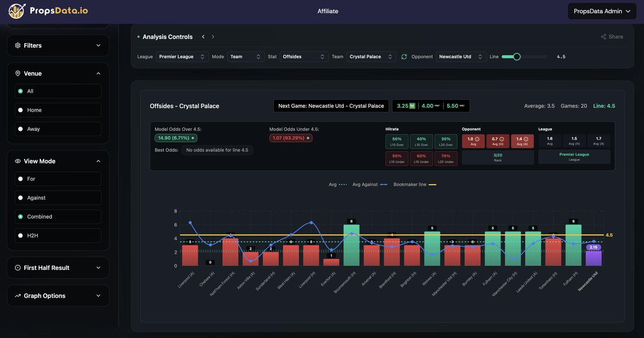The image size is (644, 338).
Task: Toggle the Avg Against legend series
Action: 370,185
